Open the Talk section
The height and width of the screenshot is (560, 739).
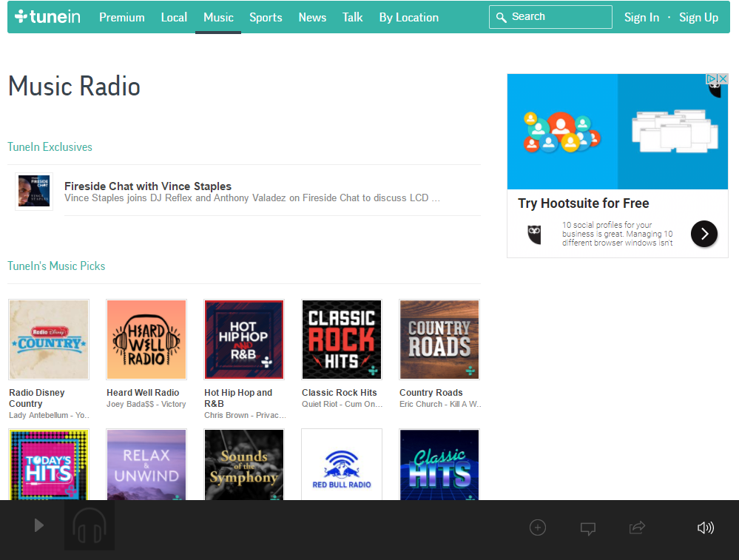[x=353, y=18]
